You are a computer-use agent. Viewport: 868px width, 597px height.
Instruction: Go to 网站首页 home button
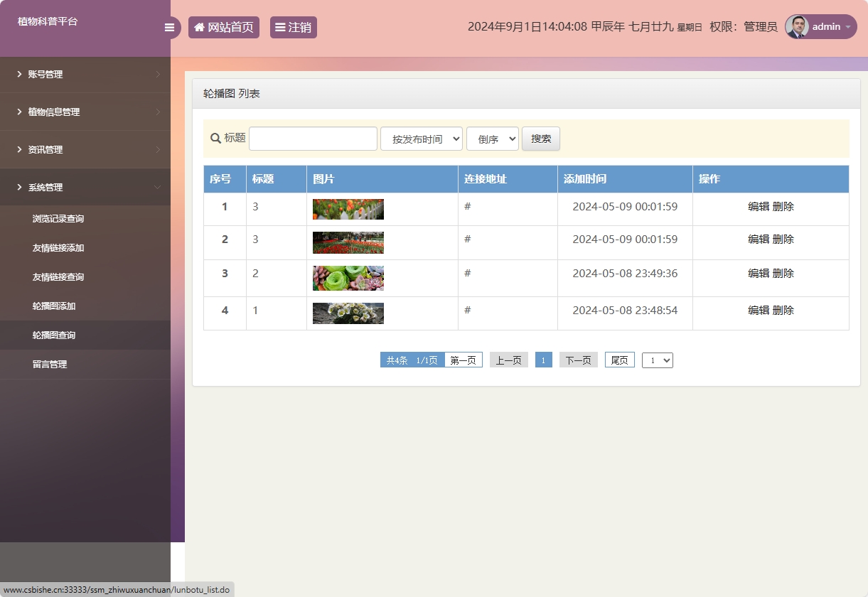[x=224, y=27]
